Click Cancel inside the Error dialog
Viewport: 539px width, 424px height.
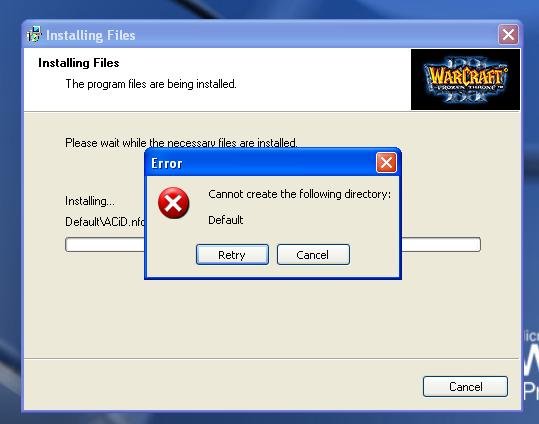point(313,254)
